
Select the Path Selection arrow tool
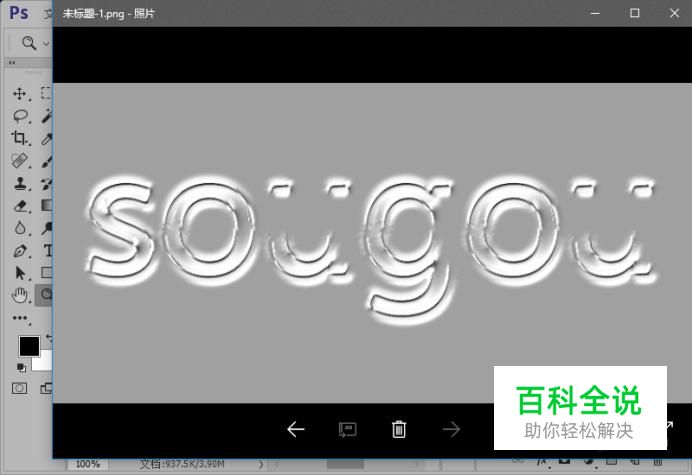coord(20,273)
